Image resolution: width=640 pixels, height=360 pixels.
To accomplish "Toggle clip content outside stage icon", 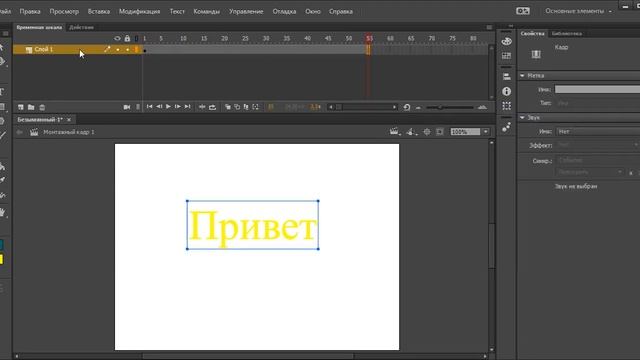I will (x=440, y=132).
